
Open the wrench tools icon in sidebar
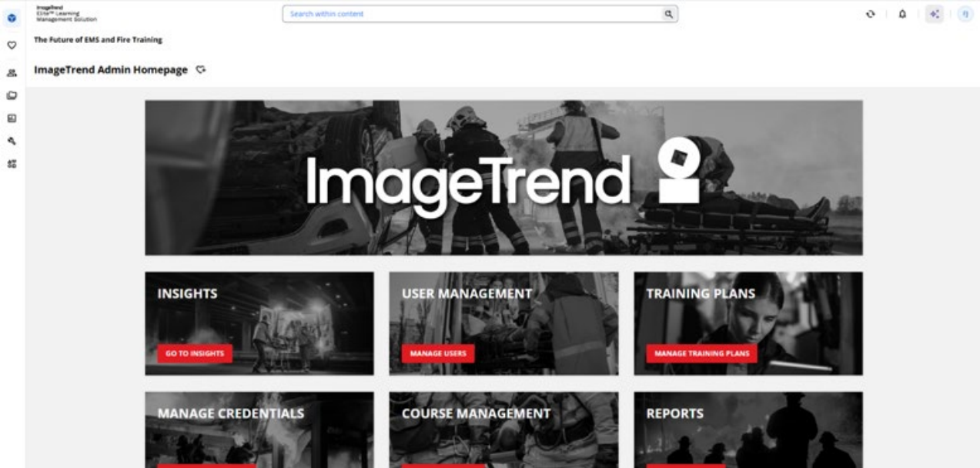pos(12,142)
